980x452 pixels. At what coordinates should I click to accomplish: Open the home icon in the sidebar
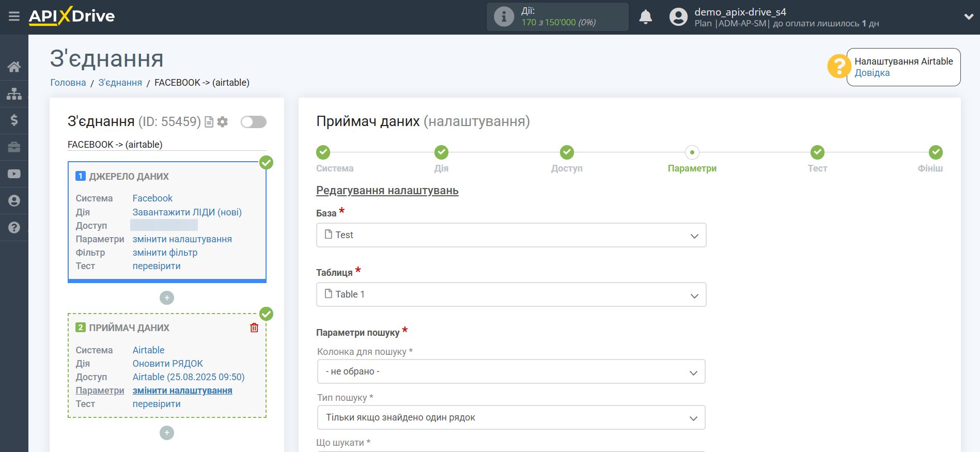pos(14,67)
